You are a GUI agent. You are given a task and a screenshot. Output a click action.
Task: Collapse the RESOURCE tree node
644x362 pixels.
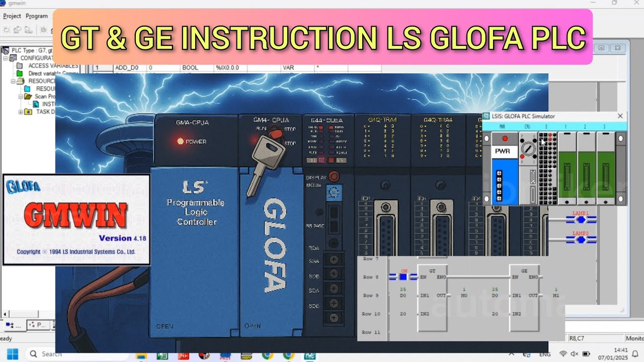click(x=13, y=81)
